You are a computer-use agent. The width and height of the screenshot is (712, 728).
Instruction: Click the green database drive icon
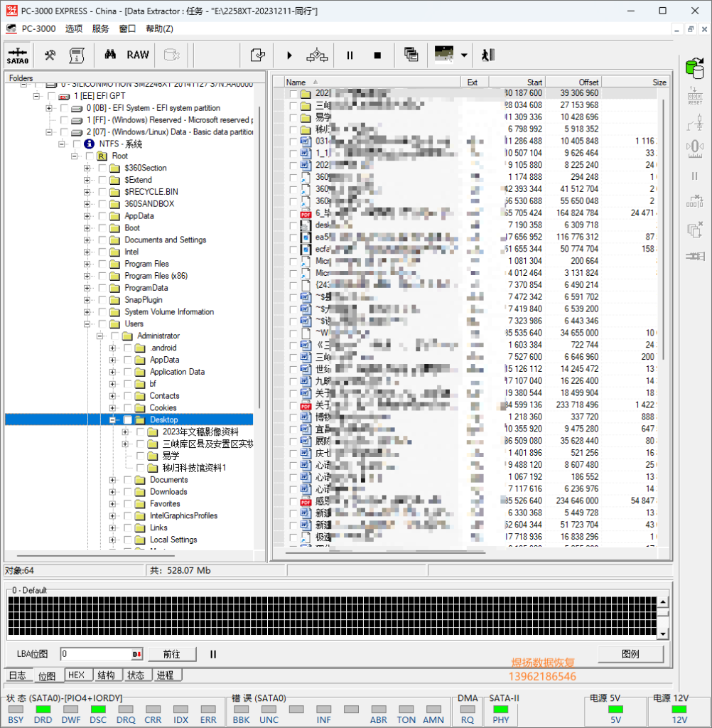coord(695,68)
